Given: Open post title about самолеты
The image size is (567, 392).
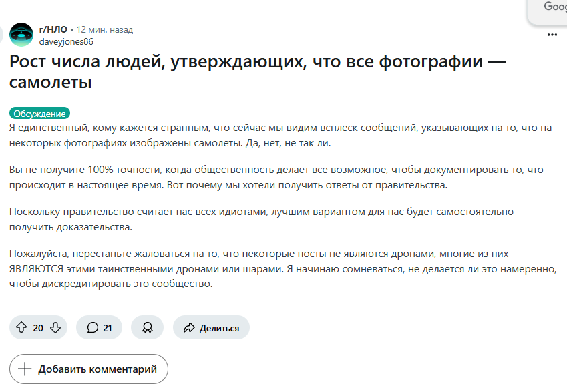Looking at the screenshot, I should coord(258,71).
